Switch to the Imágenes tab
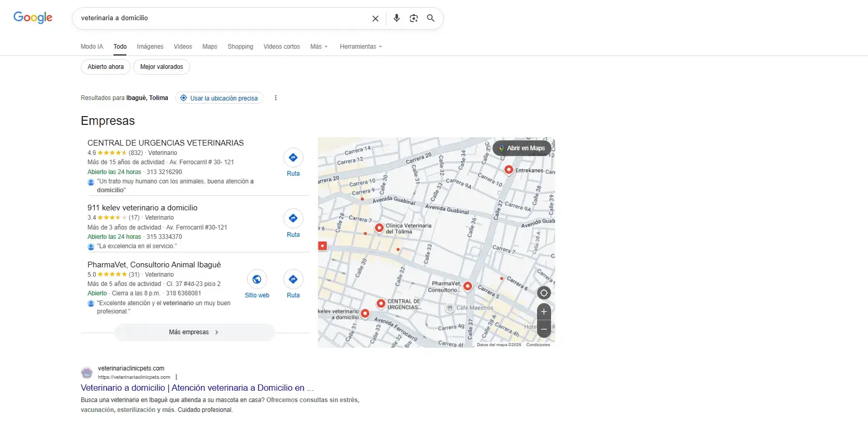The image size is (868, 428). (150, 47)
